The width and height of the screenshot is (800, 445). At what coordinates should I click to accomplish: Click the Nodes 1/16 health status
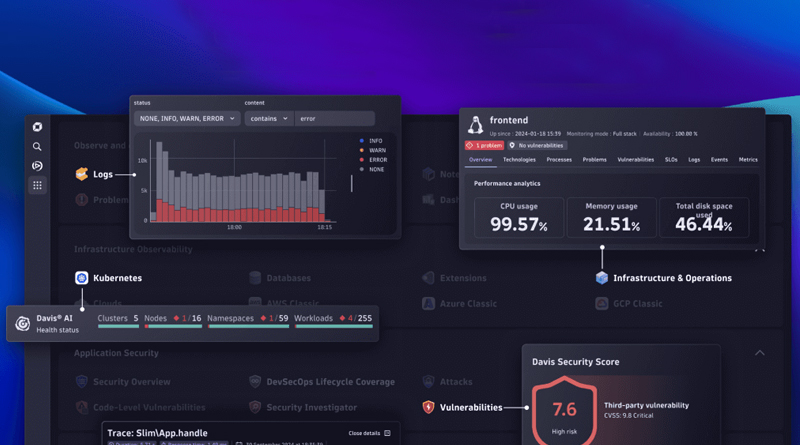click(172, 321)
